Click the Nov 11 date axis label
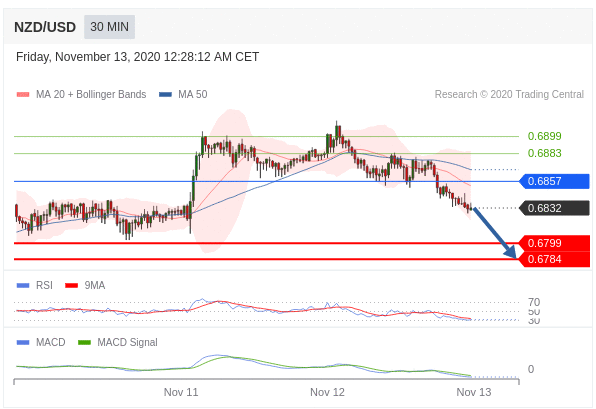This screenshot has height=409, width=596. click(181, 392)
